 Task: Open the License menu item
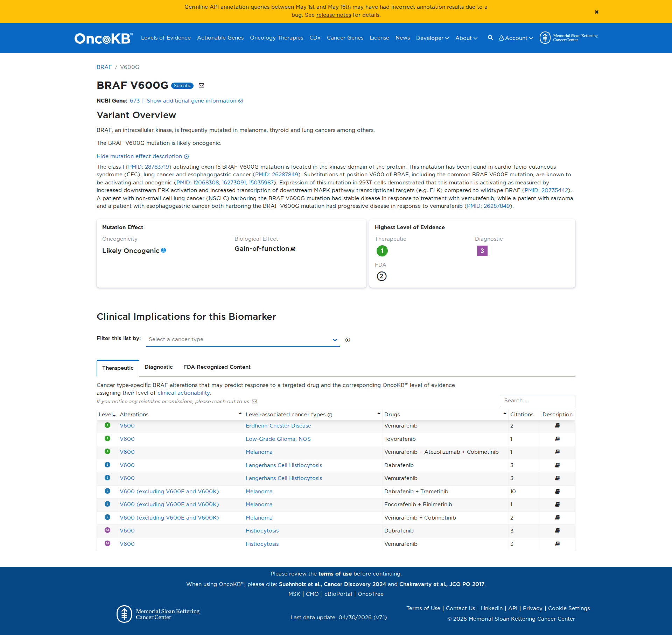pos(379,38)
